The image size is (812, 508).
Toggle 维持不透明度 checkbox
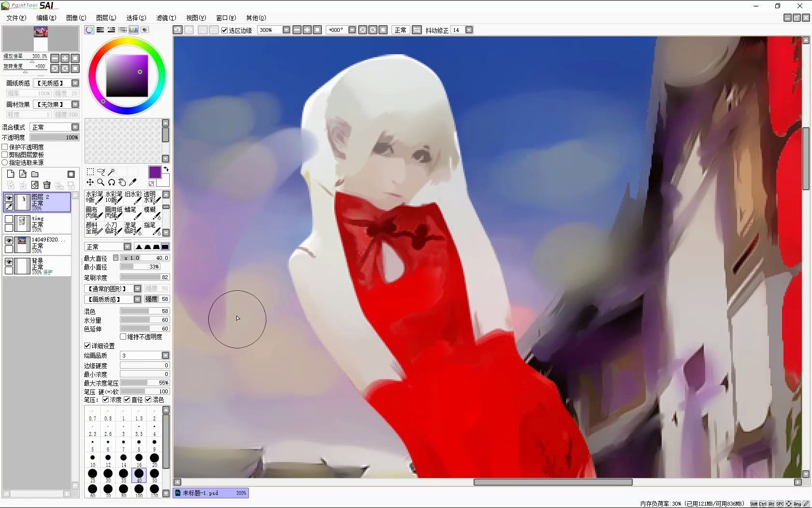click(123, 337)
